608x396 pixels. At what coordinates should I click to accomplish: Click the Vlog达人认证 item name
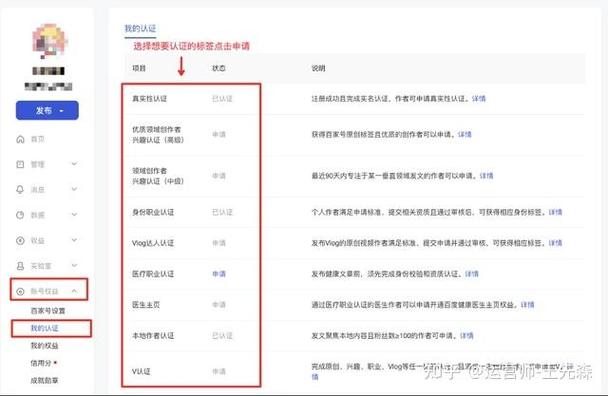click(x=153, y=243)
